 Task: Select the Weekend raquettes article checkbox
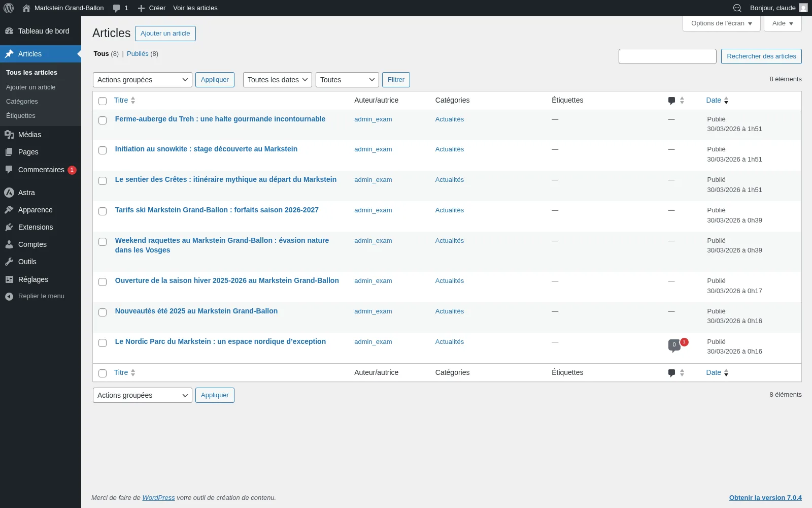click(103, 242)
